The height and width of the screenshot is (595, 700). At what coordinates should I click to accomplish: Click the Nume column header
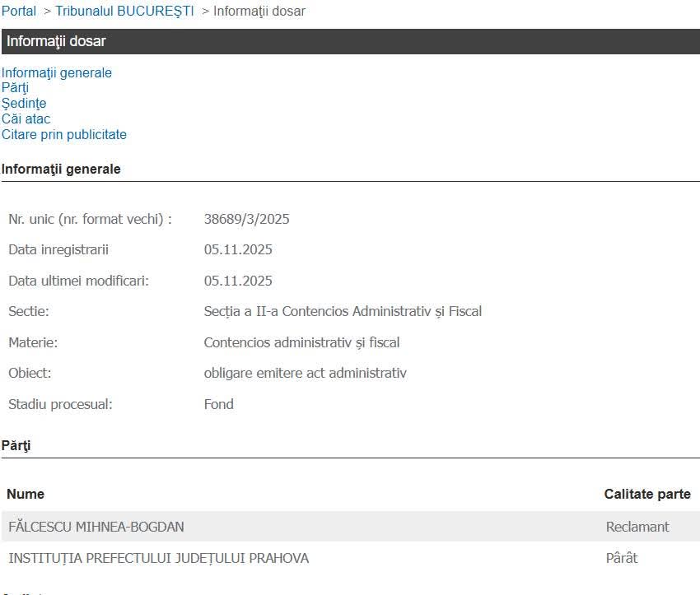point(26,495)
